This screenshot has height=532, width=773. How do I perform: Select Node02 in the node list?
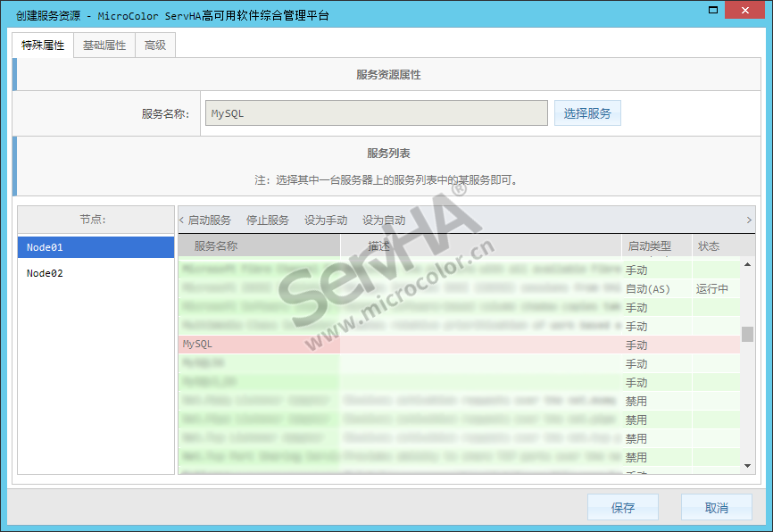[x=96, y=273]
